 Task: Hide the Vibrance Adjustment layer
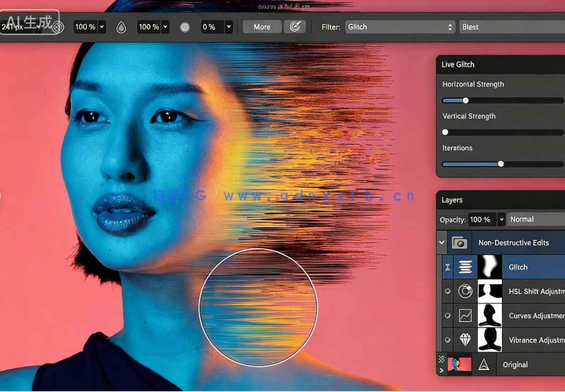448,340
